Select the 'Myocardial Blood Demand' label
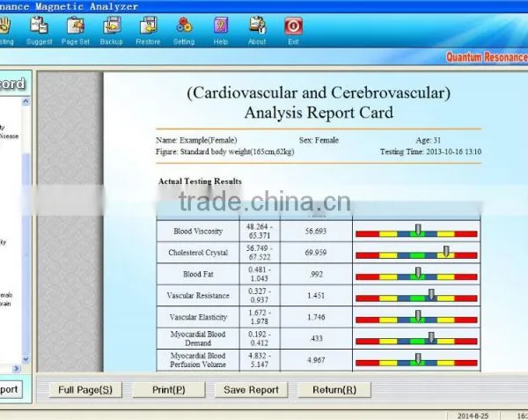This screenshot has height=420, width=528. [x=198, y=338]
